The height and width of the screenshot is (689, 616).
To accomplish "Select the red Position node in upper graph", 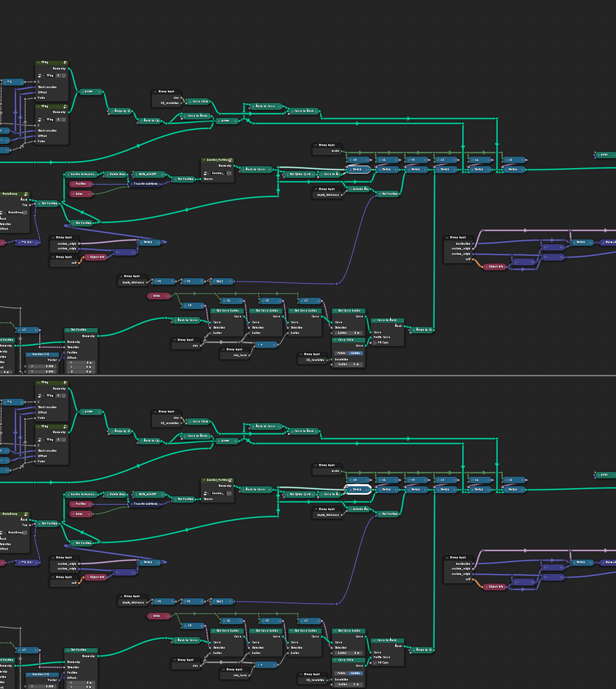I will (81, 184).
